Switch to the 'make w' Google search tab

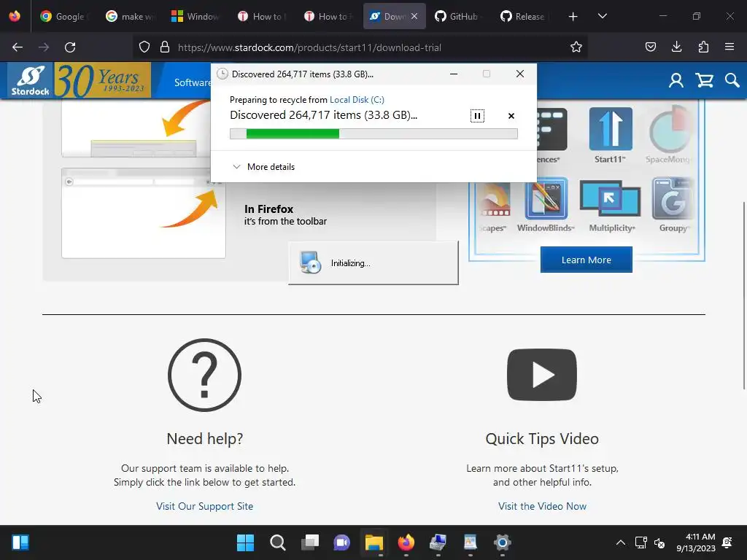point(131,17)
